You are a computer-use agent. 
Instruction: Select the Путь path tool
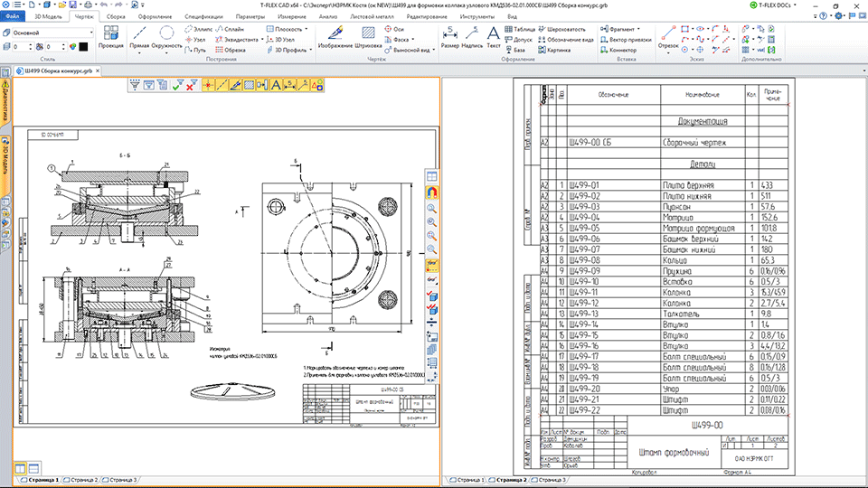click(x=195, y=50)
